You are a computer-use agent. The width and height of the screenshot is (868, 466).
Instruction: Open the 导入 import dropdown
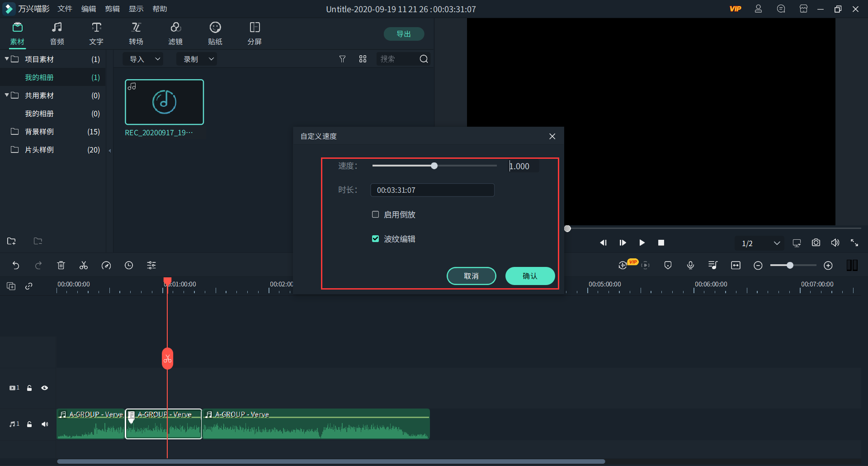tap(144, 59)
